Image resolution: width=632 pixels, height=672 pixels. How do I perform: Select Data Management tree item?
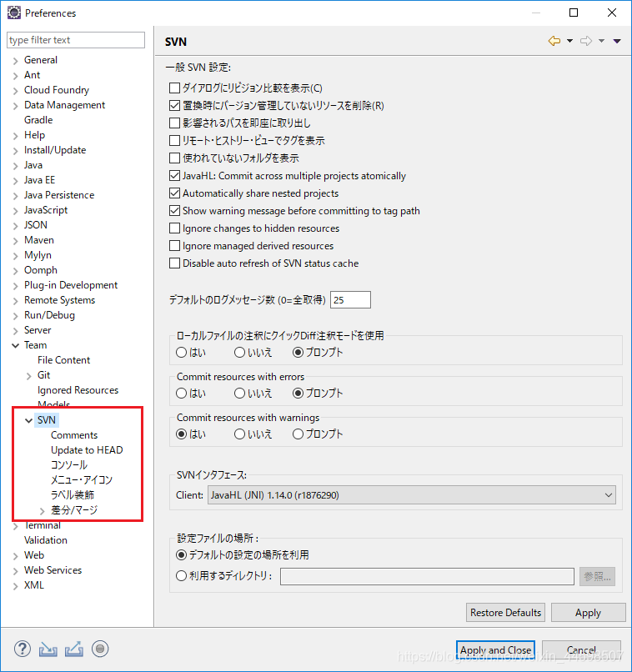[65, 105]
